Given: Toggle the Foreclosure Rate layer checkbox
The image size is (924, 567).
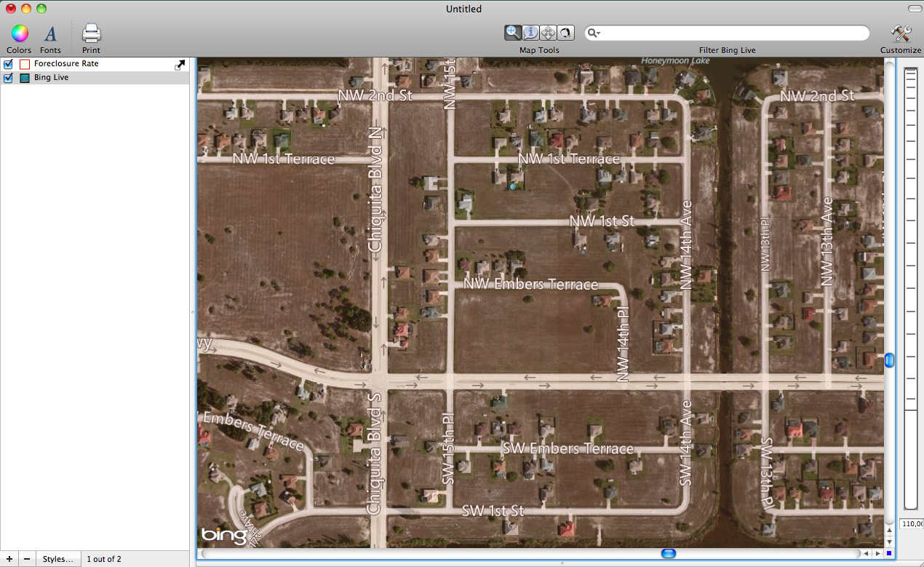Looking at the screenshot, I should click(x=9, y=64).
